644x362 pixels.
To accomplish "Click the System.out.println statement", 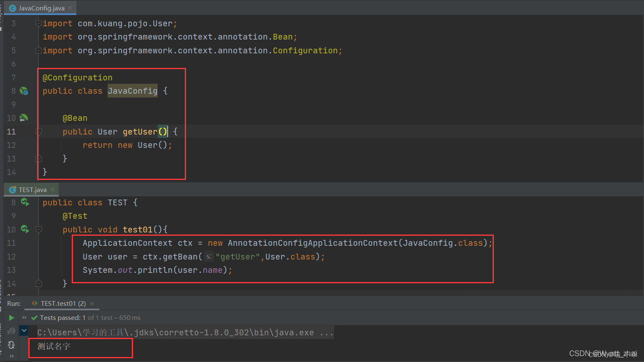I will click(x=157, y=270).
